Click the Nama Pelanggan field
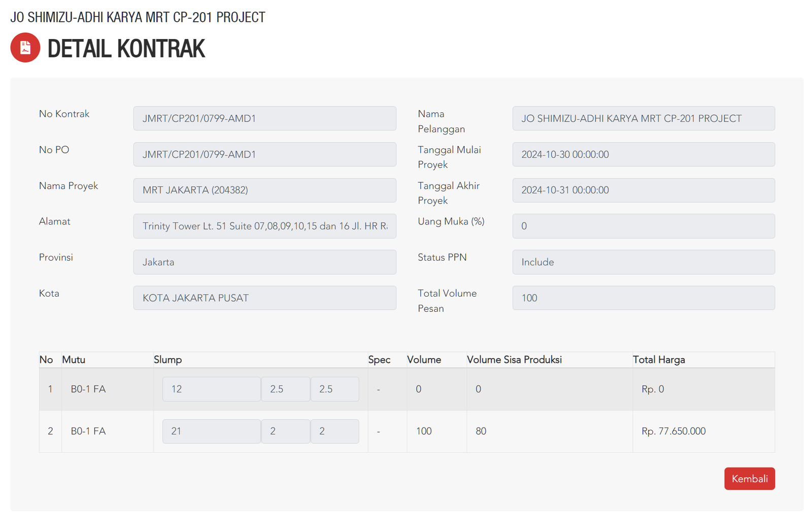Screen dimensions: 812x519 pos(643,118)
